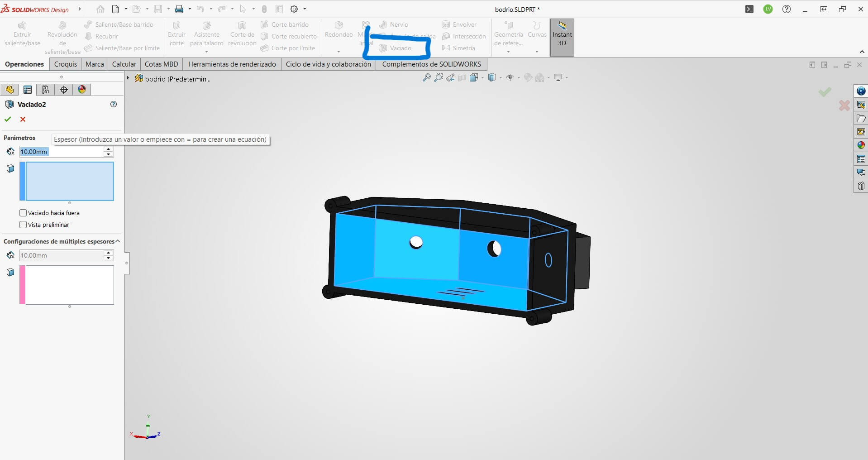868x460 pixels.
Task: Expand the View Settings dropdown arrow
Action: [x=567, y=78]
